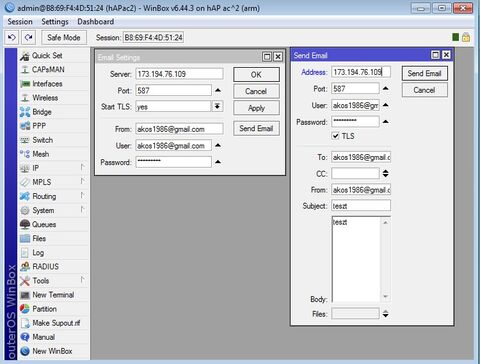The image size is (480, 364).
Task: Collapse the User field in Send Email
Action: coord(385,105)
